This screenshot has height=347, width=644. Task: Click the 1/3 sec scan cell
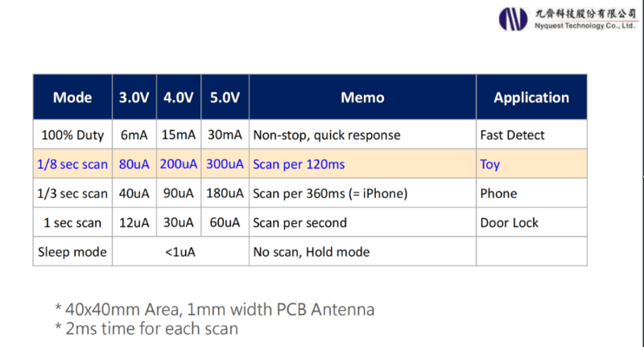pyautogui.click(x=72, y=193)
